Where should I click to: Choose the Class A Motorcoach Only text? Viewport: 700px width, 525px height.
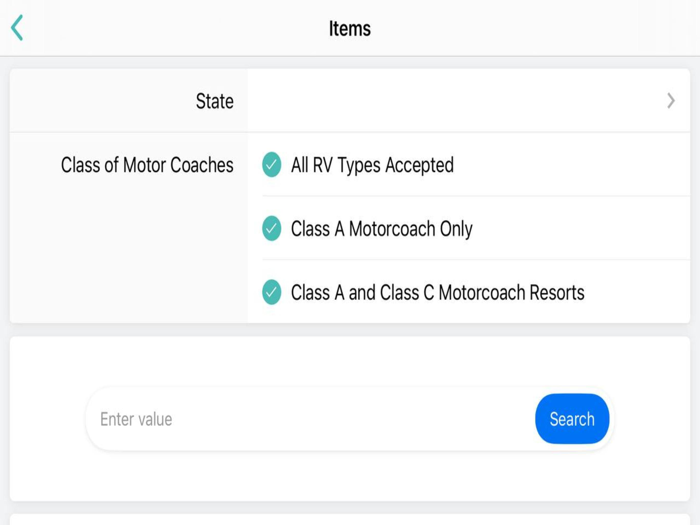coord(382,229)
